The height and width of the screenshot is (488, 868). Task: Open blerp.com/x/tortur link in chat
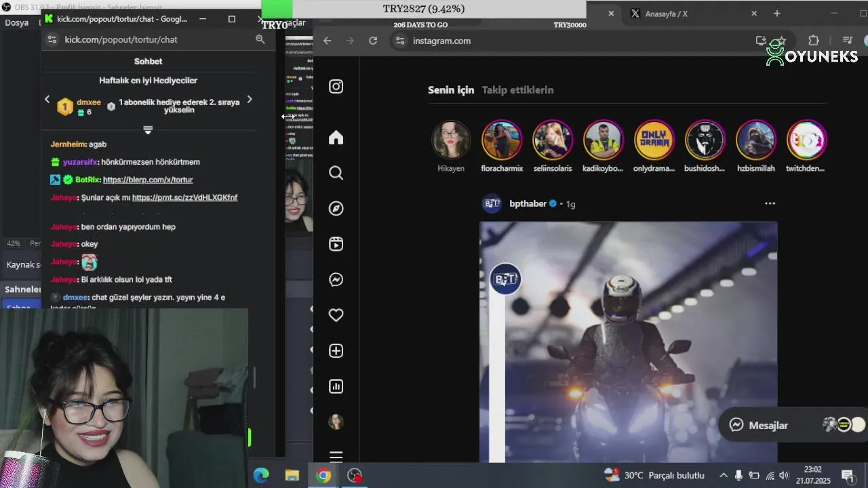click(x=148, y=180)
